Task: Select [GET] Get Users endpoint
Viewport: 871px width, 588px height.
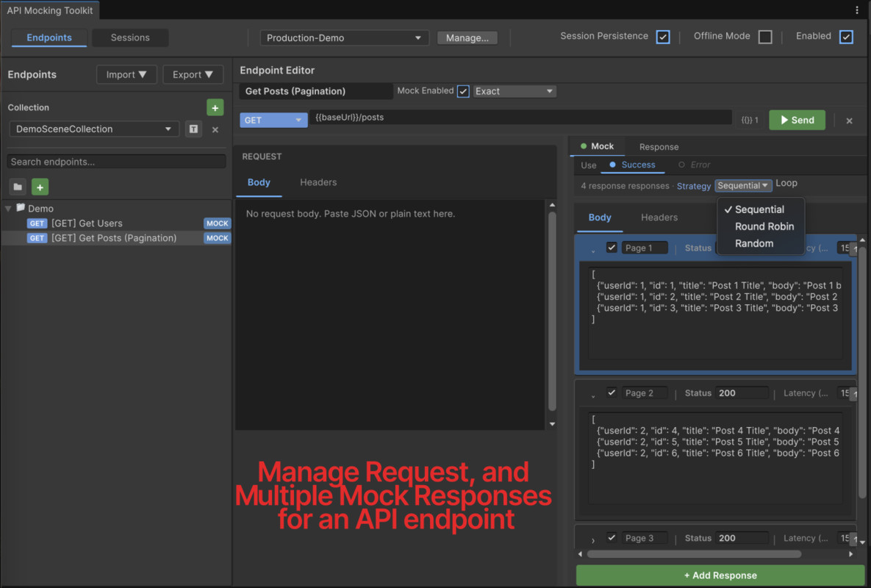Action: click(x=117, y=223)
